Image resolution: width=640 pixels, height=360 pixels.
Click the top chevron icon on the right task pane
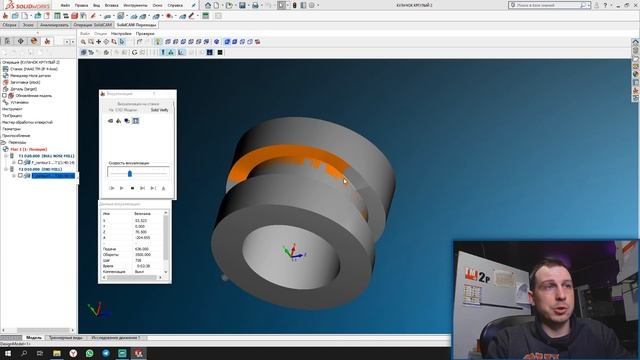tap(636, 42)
